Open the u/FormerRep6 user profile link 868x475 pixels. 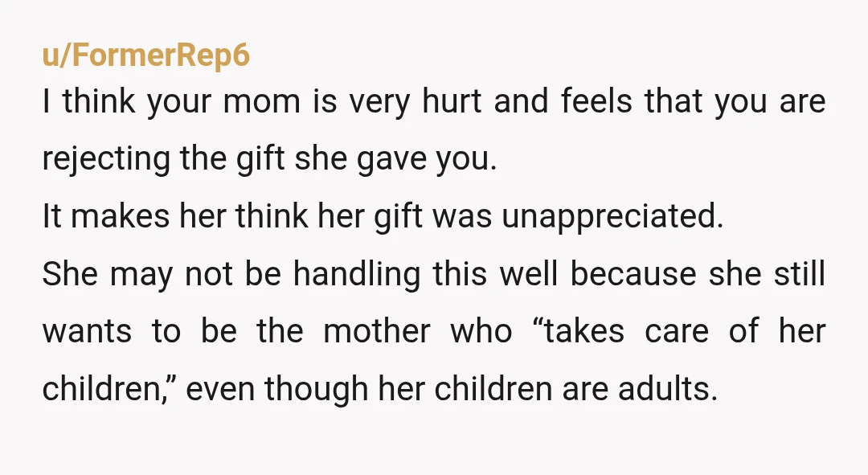(x=146, y=55)
